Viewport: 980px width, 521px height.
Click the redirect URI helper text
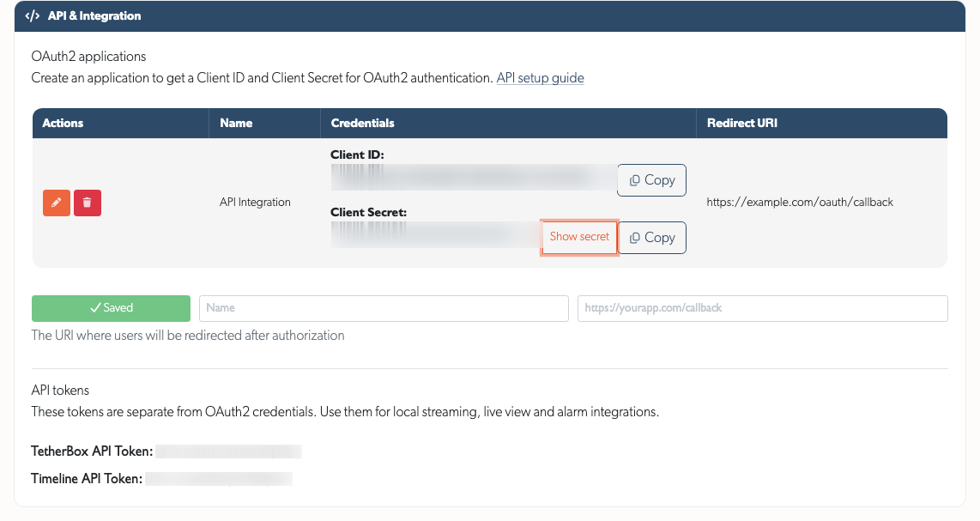(188, 336)
